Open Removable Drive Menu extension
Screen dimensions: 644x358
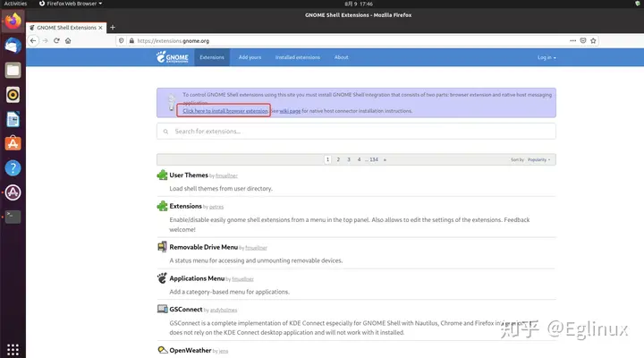point(203,247)
